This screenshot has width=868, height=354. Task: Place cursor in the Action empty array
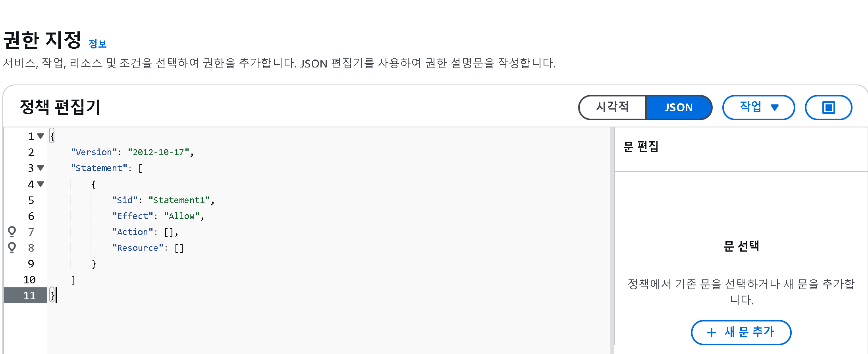[x=169, y=232]
